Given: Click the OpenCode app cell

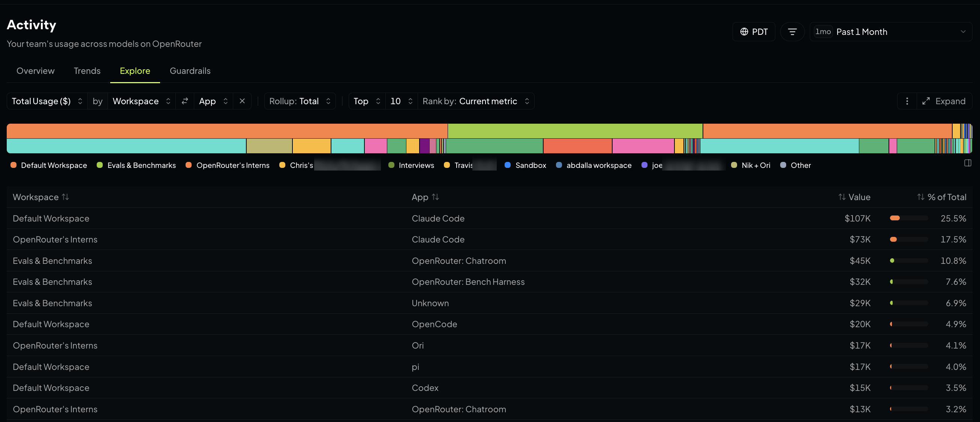Looking at the screenshot, I should (x=434, y=324).
